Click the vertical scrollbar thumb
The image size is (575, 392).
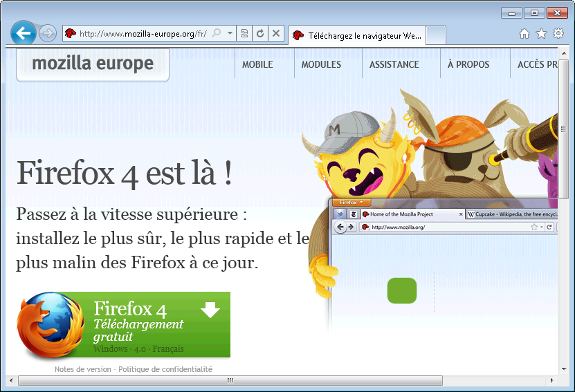click(564, 129)
